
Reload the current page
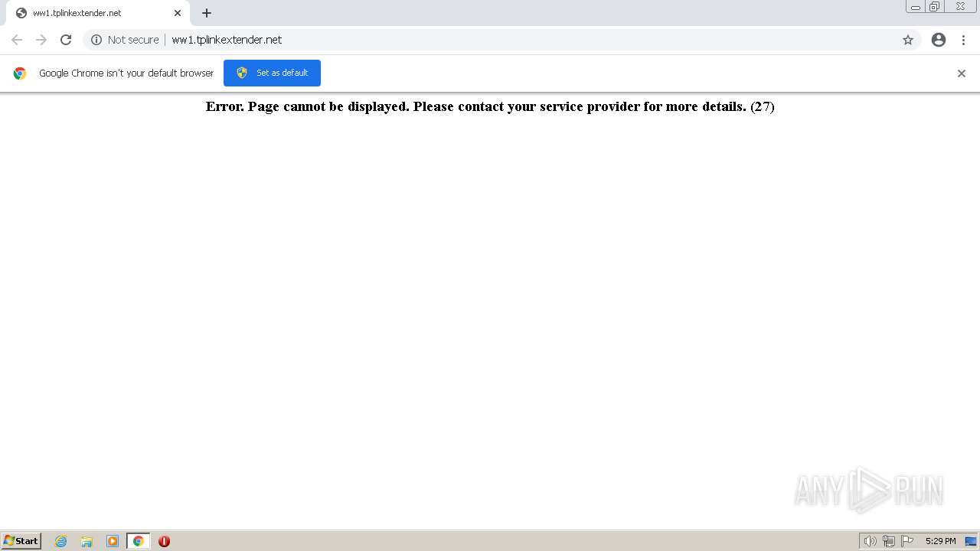[66, 40]
